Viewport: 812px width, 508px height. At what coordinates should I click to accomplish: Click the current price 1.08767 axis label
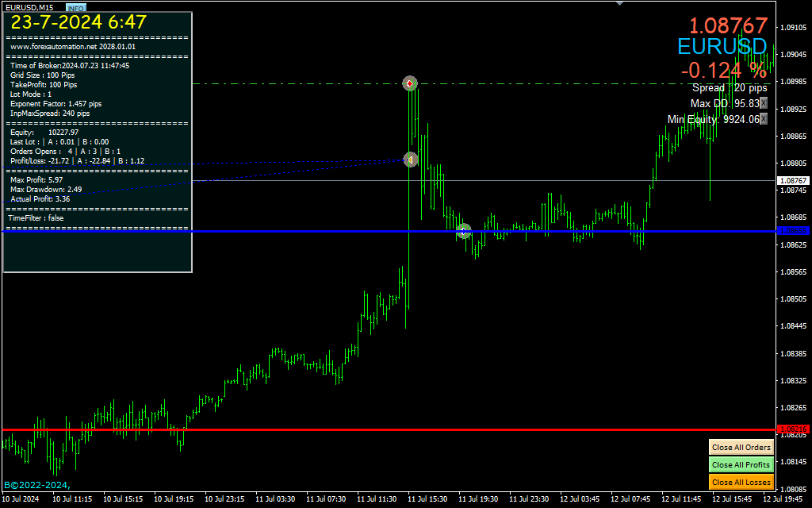[x=793, y=181]
